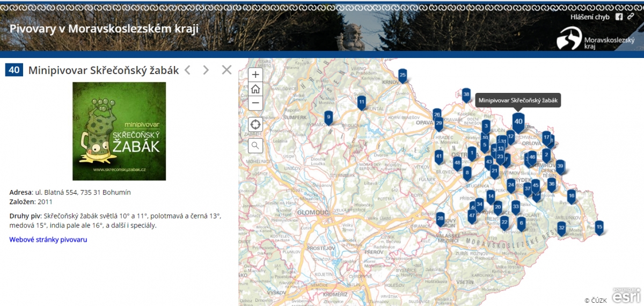Go to previous brewery with left chevron
The width and height of the screenshot is (644, 306).
pyautogui.click(x=187, y=70)
